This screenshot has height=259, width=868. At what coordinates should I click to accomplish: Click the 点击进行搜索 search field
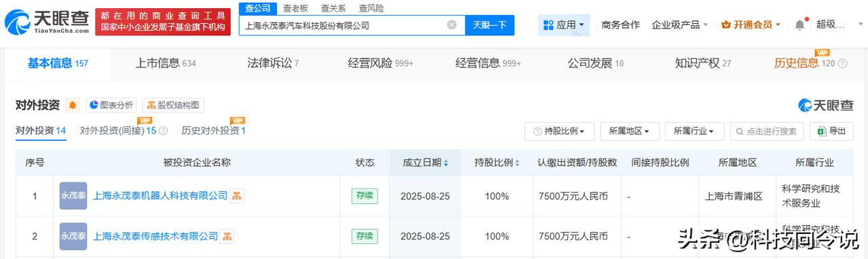coord(767,132)
